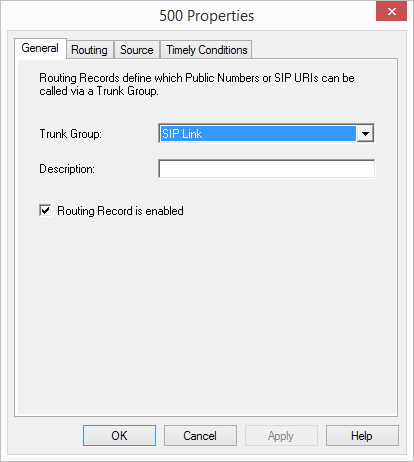
Task: Select the highlighted SIP Link combo box text
Action: [x=258, y=134]
